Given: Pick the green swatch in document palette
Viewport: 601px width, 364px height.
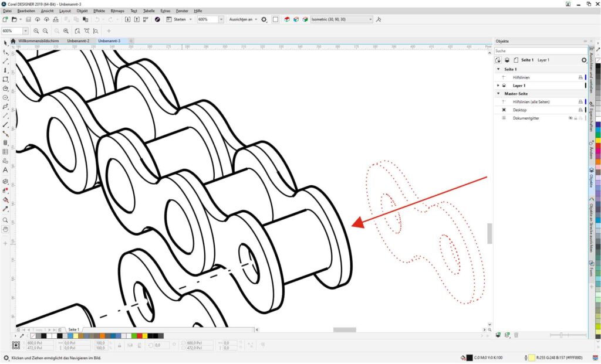Looking at the screenshot, I should pyautogui.click(x=134, y=336).
